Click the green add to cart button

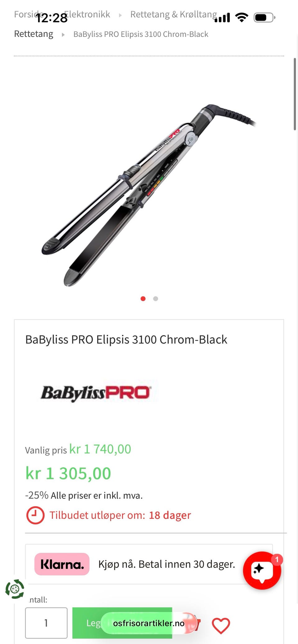pyautogui.click(x=122, y=623)
